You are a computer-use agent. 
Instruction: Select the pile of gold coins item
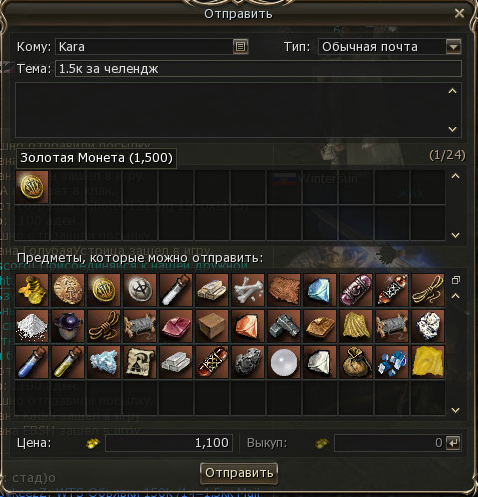32,290
